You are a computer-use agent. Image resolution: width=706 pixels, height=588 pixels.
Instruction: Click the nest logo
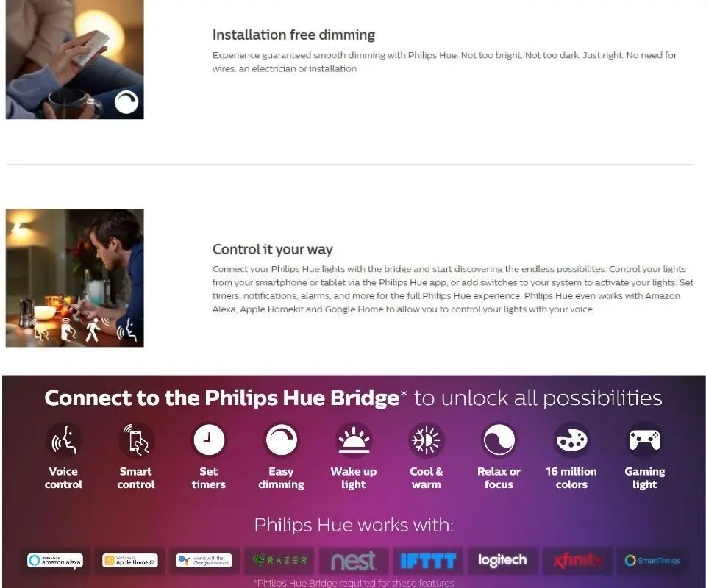354,561
